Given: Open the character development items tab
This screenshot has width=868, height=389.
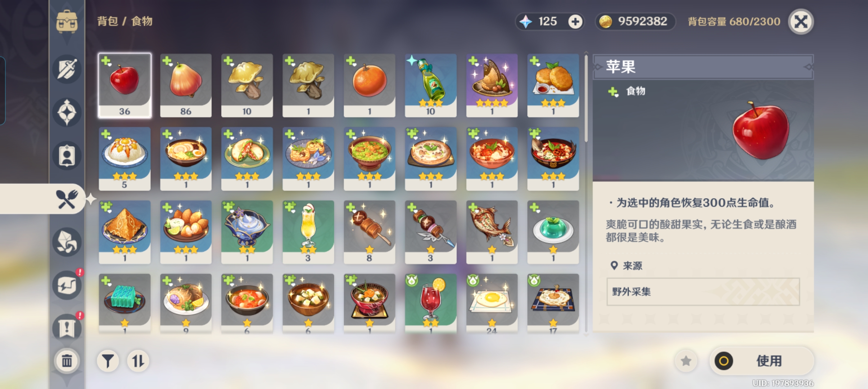Looking at the screenshot, I should 67,156.
